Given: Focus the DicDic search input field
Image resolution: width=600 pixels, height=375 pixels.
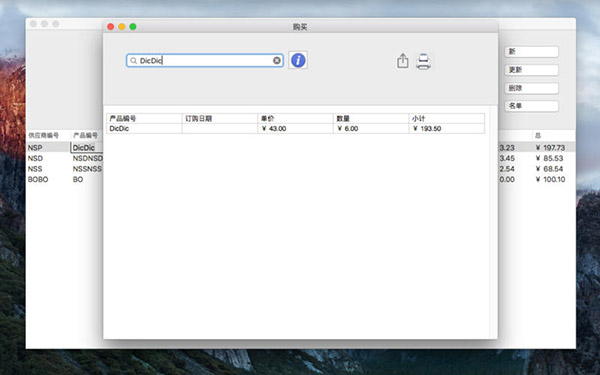Looking at the screenshot, I should tap(205, 60).
